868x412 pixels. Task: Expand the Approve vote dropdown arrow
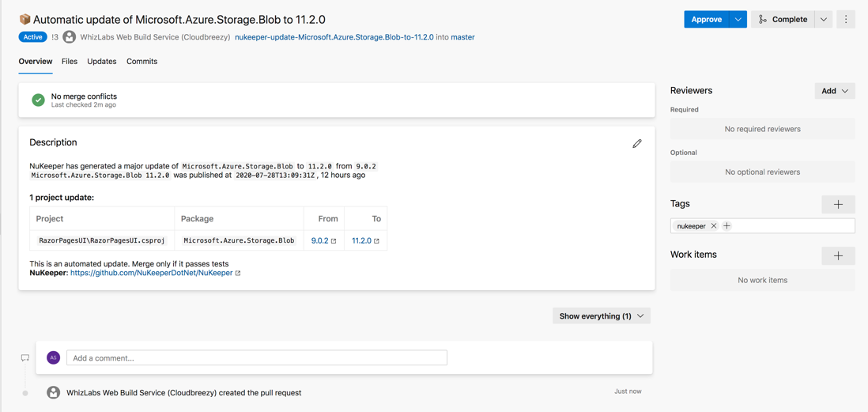point(738,20)
